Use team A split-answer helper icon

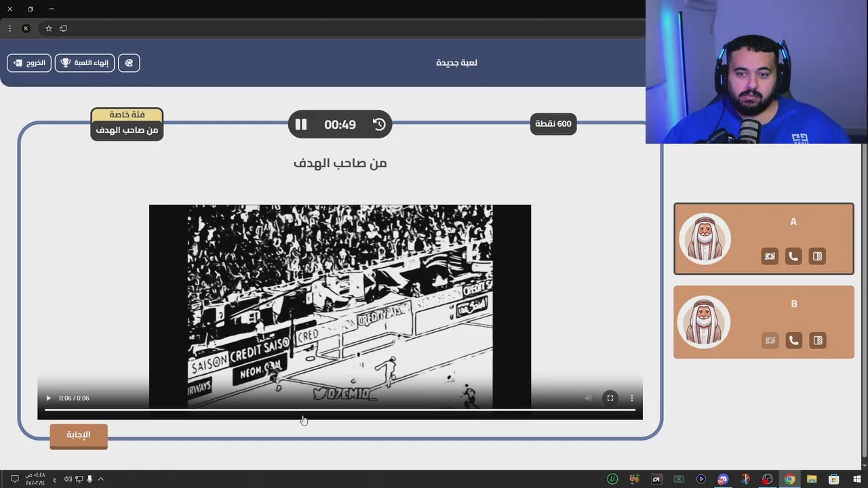(x=818, y=256)
